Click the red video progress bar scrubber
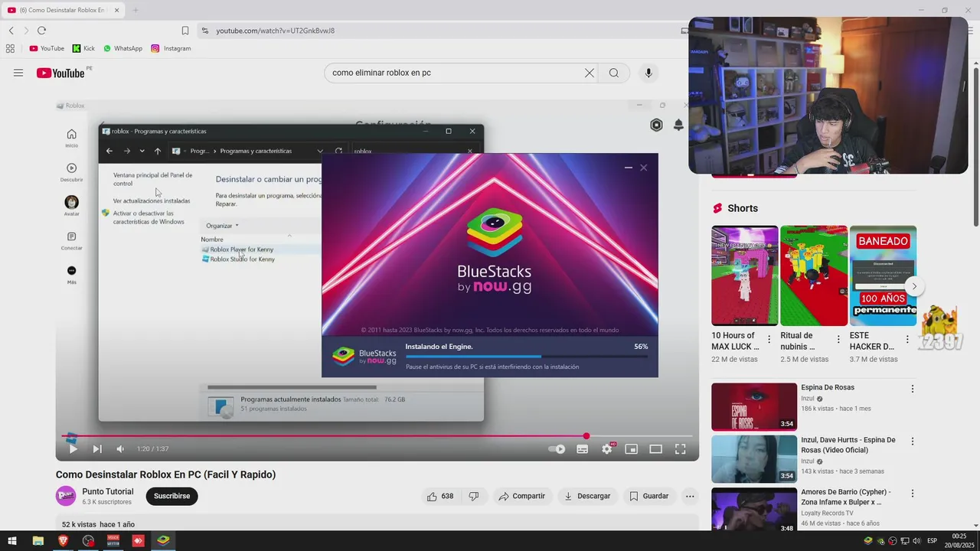Viewport: 980px width, 551px height. point(586,436)
